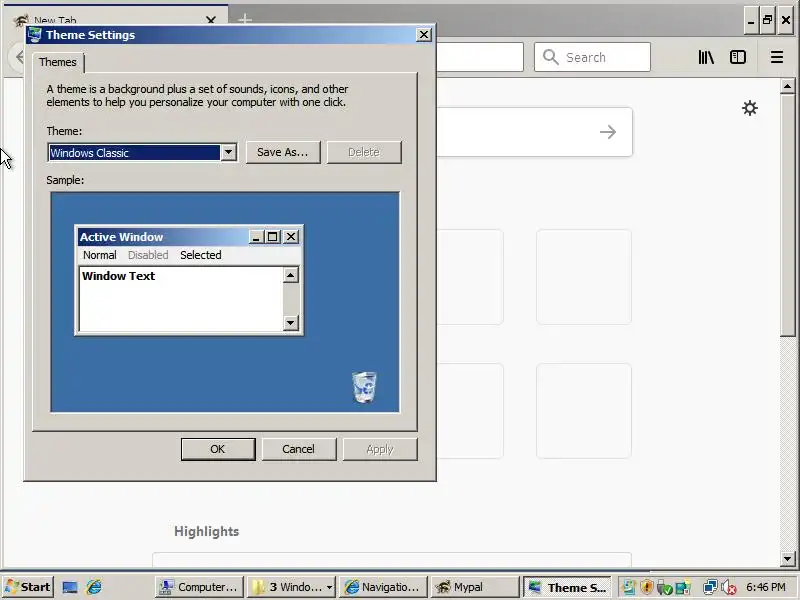800x600 pixels.
Task: Cancel the Theme Settings dialog
Action: click(298, 449)
